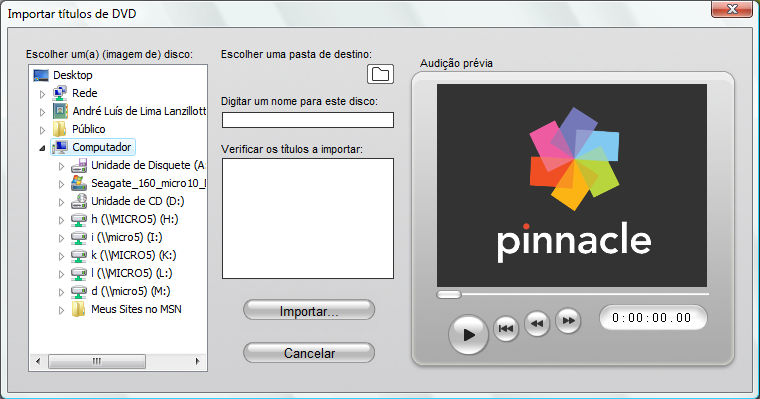Click the tree scrollbar right arrow
Image resolution: width=760 pixels, height=399 pixels.
(197, 361)
